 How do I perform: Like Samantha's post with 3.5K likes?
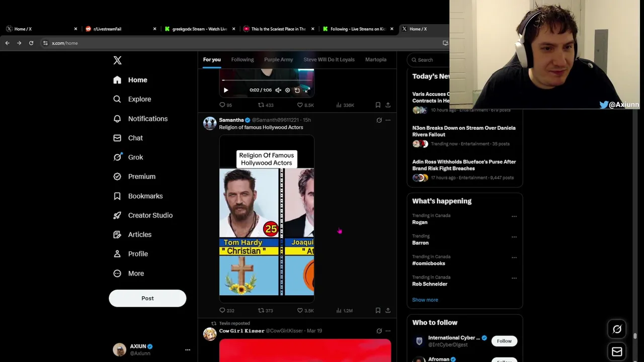point(305,311)
